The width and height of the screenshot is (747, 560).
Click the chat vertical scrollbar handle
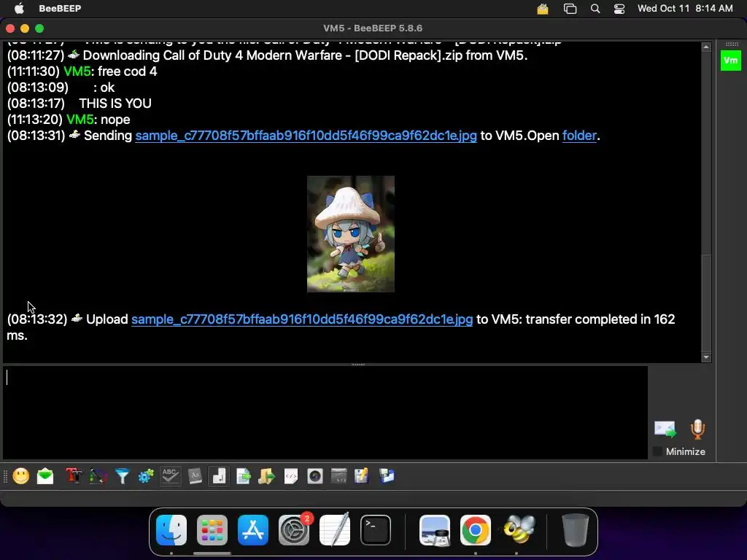[706, 303]
